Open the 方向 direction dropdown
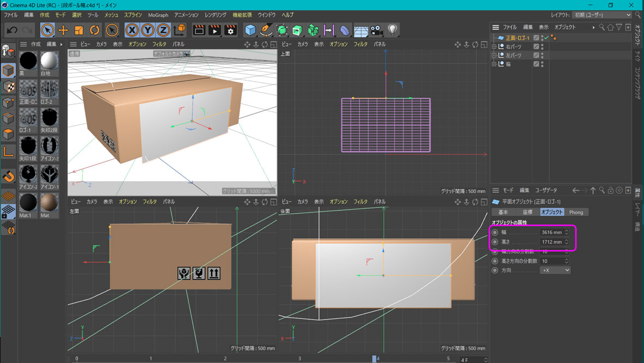The width and height of the screenshot is (644, 363). tap(555, 270)
